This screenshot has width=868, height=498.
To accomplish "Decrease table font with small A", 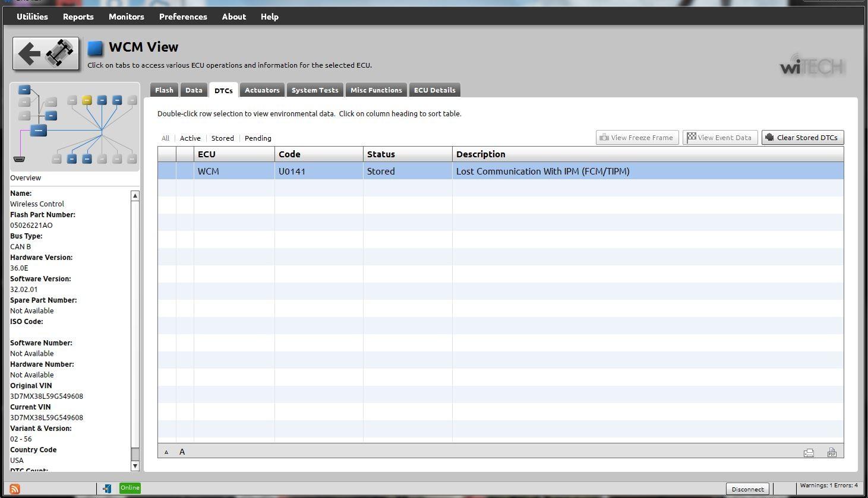I will pos(166,452).
